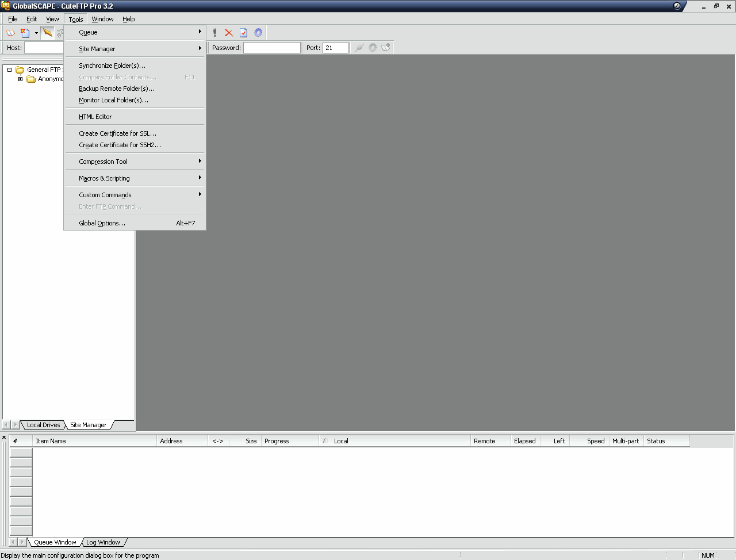Choose Create Certificate for SSH2...

135,145
